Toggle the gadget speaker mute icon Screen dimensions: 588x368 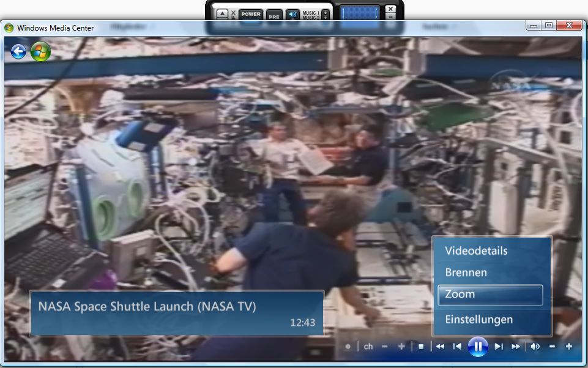pos(292,15)
